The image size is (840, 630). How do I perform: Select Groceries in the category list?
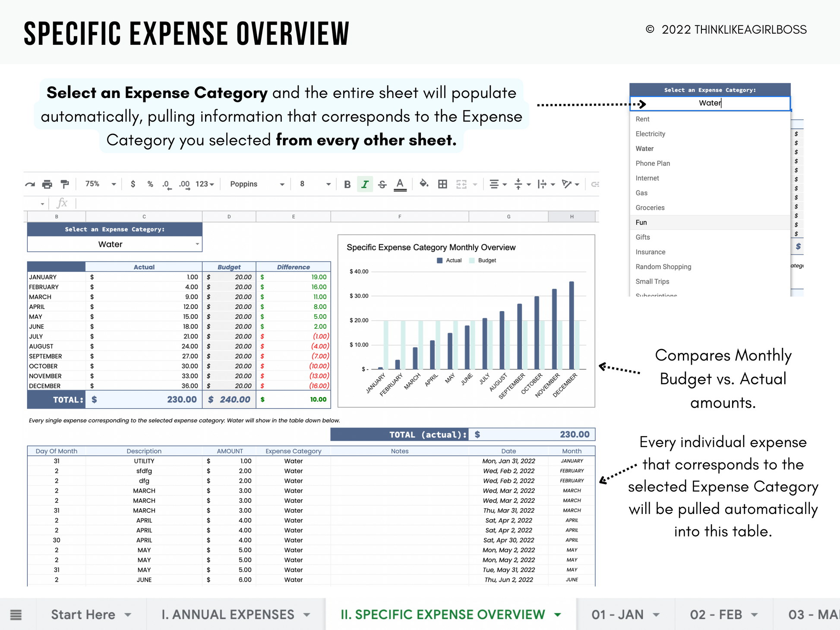coord(650,208)
